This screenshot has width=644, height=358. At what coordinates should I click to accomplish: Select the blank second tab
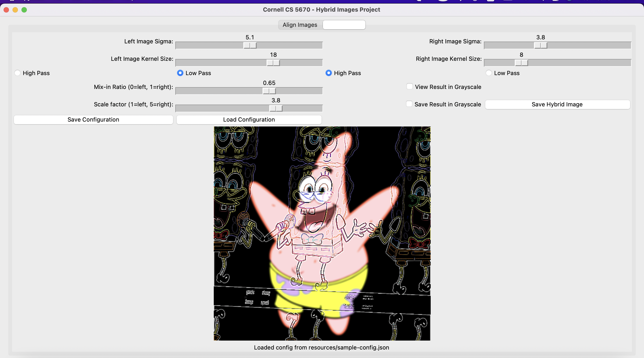(x=344, y=25)
